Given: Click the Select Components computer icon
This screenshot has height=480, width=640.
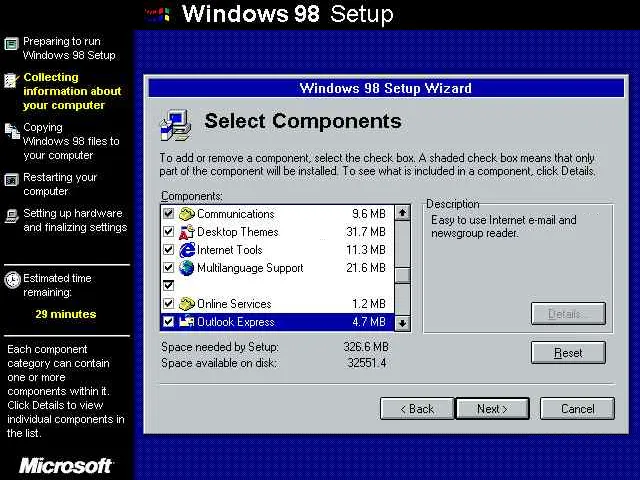Looking at the screenshot, I should tap(176, 125).
